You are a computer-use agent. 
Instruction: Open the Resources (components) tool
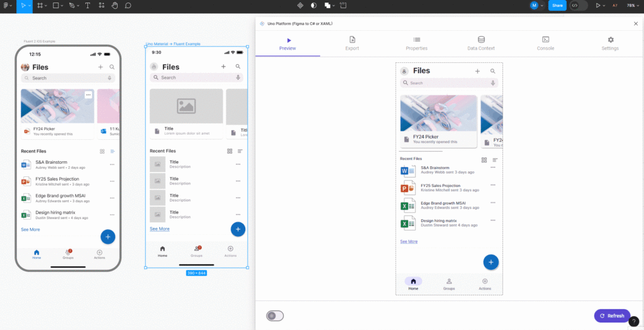[101, 5]
